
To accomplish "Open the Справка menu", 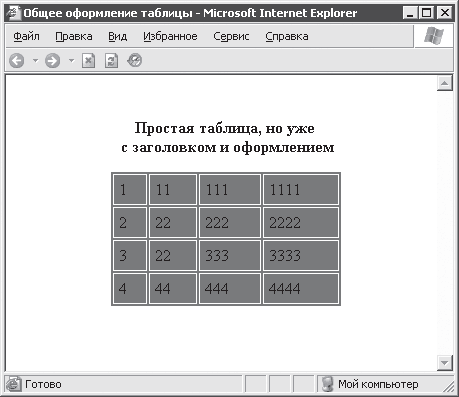I will (x=287, y=36).
